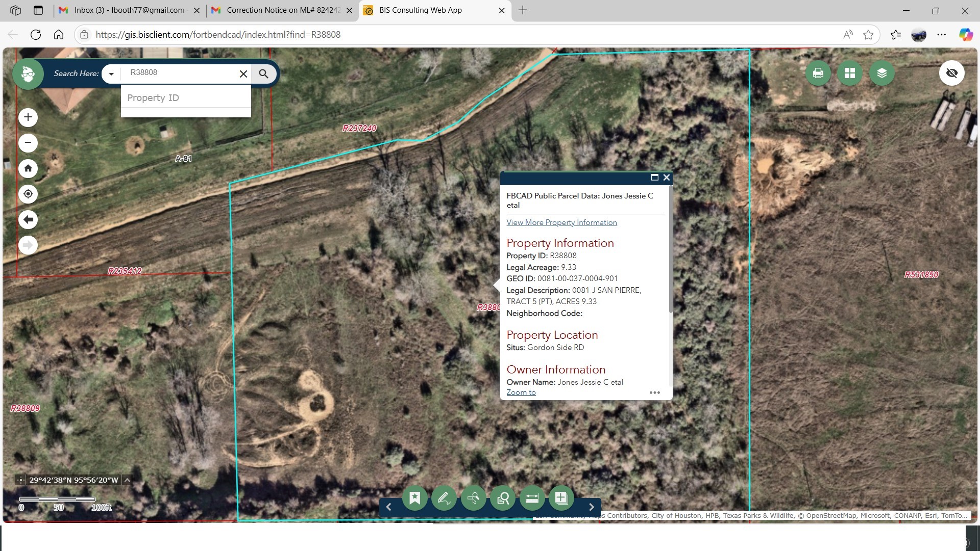Open View More Property Information link

(561, 222)
